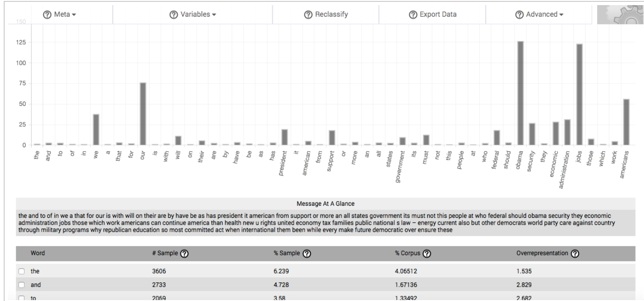Click help icon beside % Corpus header
This screenshot has height=301, width=644.
[x=427, y=253]
